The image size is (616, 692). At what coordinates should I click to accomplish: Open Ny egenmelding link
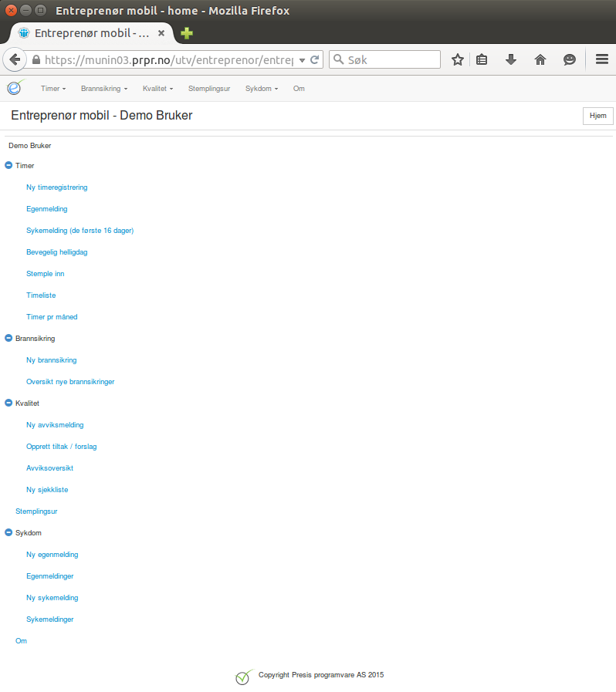click(52, 555)
